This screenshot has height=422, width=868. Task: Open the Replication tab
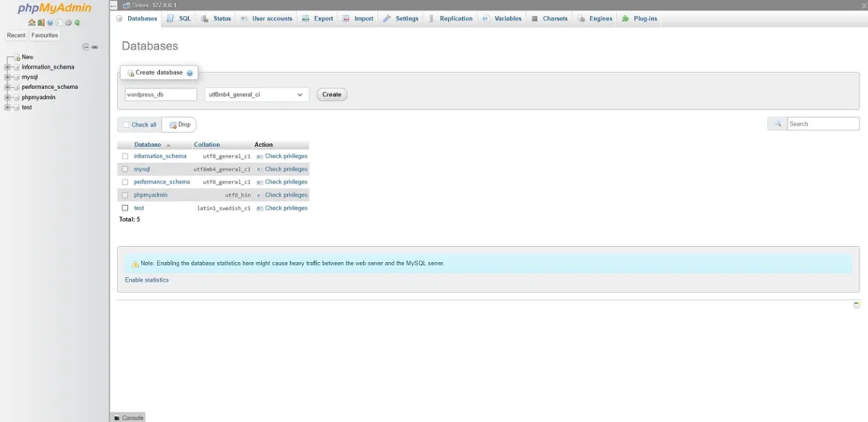(x=450, y=19)
